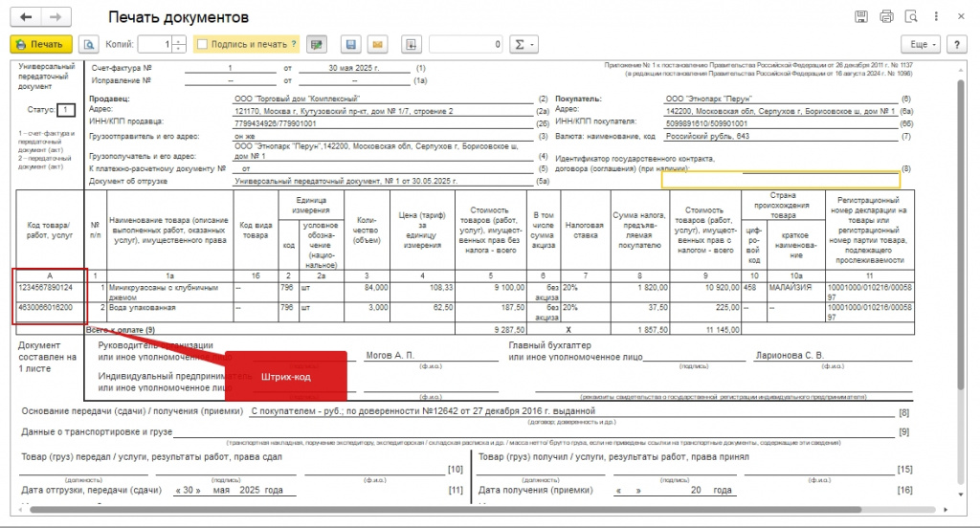
Task: Click the sum value field showing 0
Action: point(466,44)
